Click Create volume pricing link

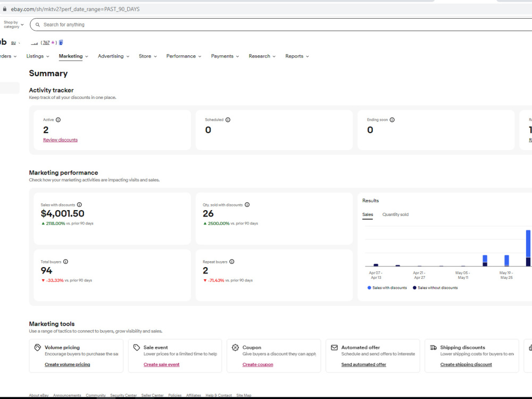(x=68, y=364)
